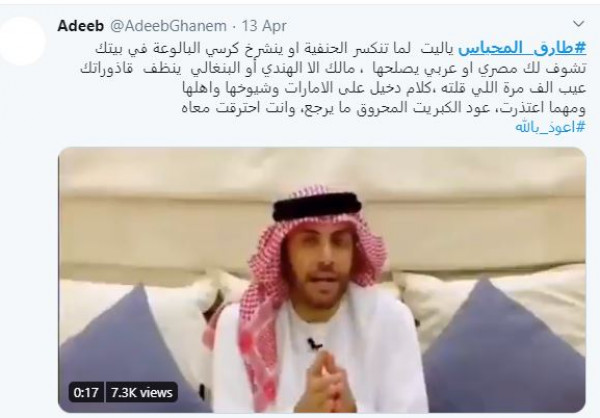This screenshot has width=600, height=418.
Task: Open the Adeeb display name profile
Action: pos(80,26)
